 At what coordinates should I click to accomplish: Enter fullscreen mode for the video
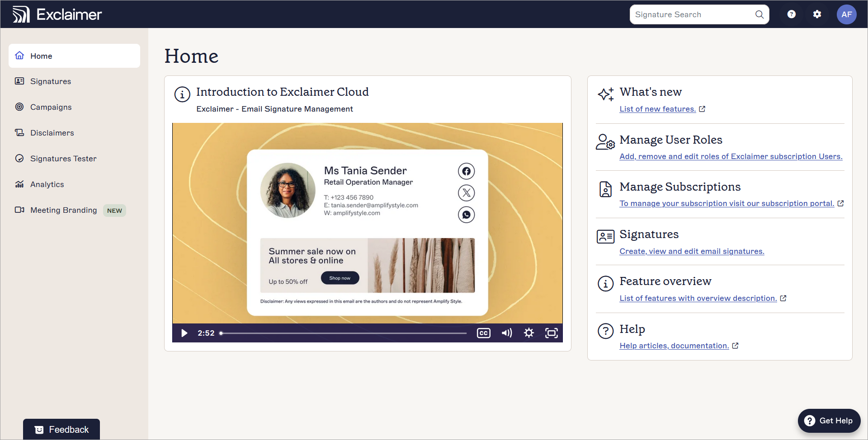(x=551, y=333)
